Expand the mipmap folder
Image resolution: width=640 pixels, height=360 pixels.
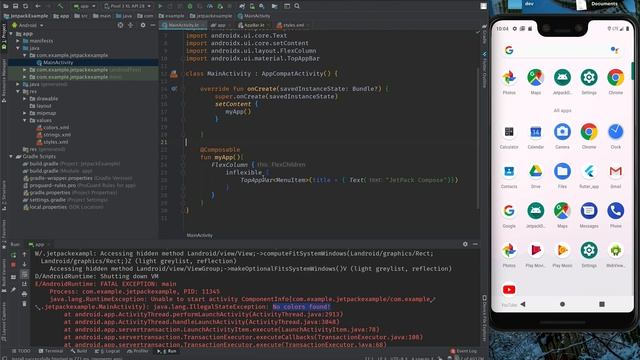point(25,113)
